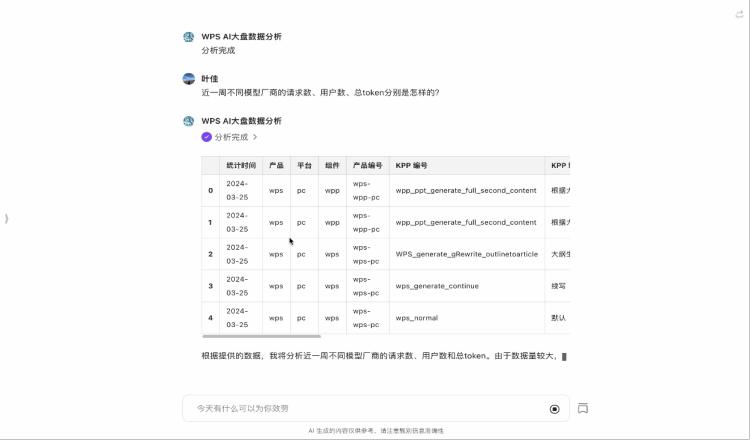The width and height of the screenshot is (750, 440).
Task: Click the first WPS AI大盘数据分析 bot avatar
Action: coord(188,37)
